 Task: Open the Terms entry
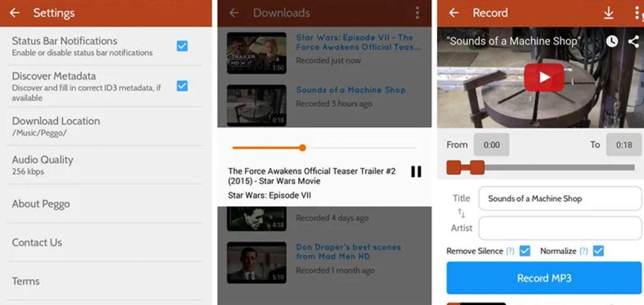click(105, 281)
